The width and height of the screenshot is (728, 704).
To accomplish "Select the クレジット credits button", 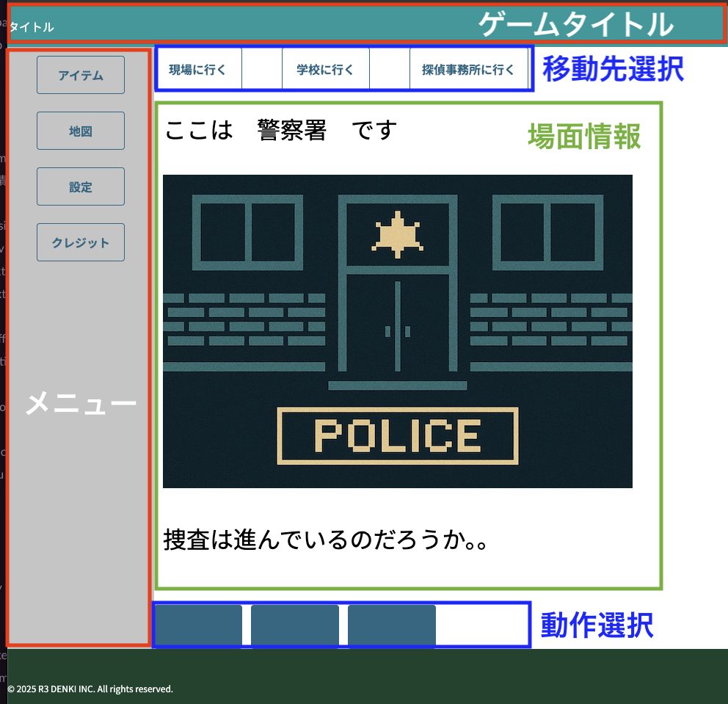I will pos(81,242).
